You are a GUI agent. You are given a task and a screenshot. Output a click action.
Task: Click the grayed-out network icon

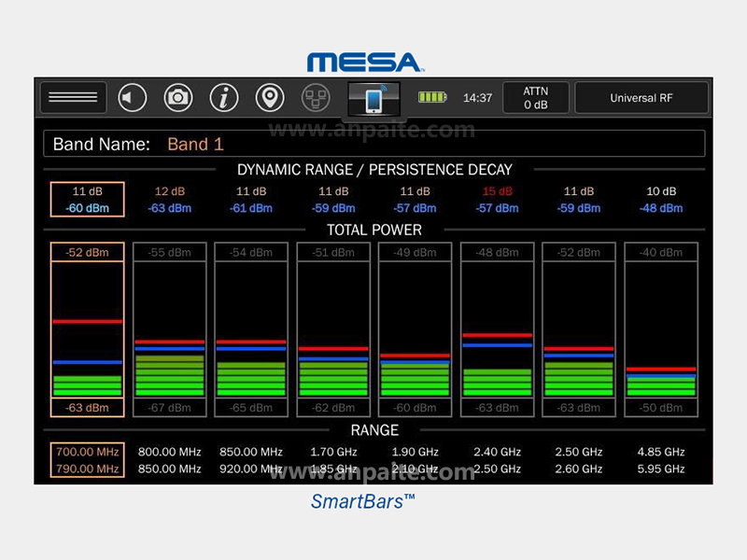point(316,97)
